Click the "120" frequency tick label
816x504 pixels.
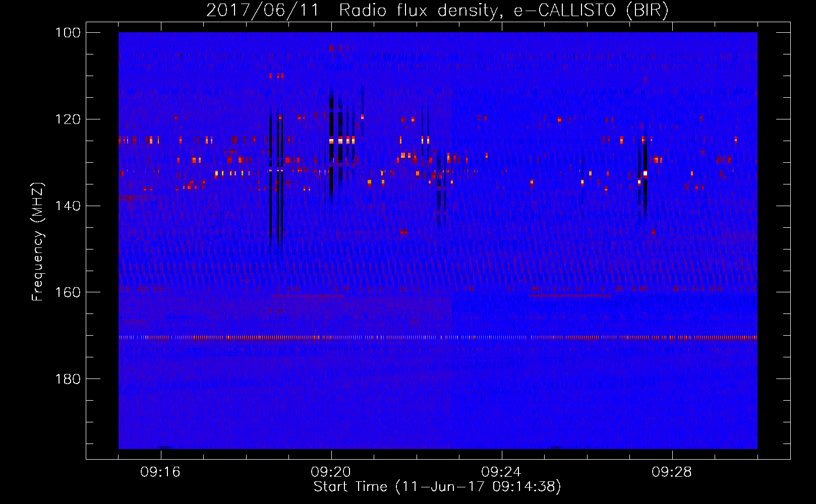[x=68, y=119]
